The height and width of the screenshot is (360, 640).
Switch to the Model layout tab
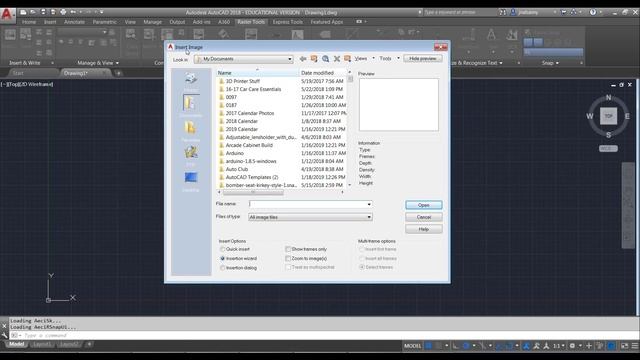click(17, 344)
